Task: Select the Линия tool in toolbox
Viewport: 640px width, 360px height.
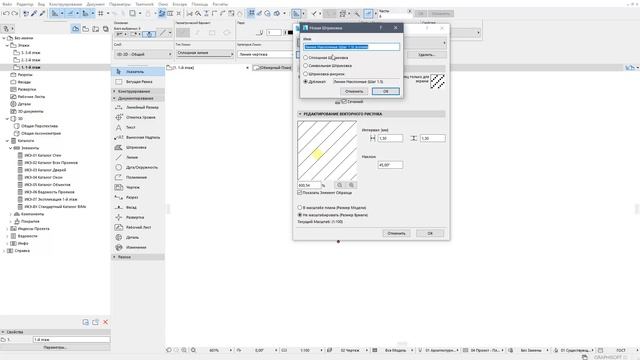Action: (138, 157)
